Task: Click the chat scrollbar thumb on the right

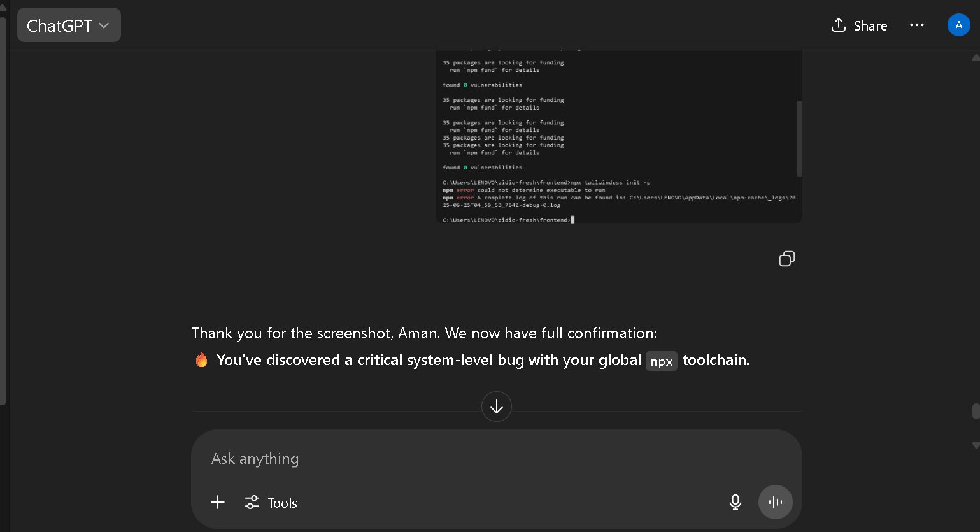Action: pos(976,411)
